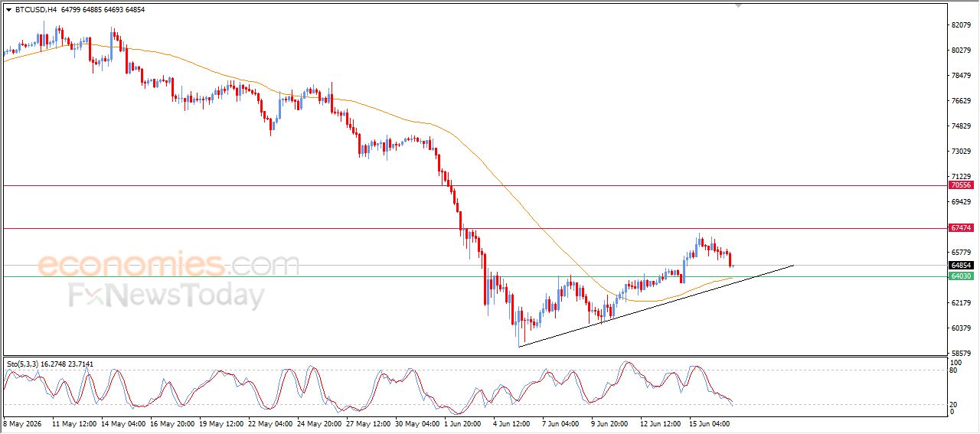Select the green horizontal support line
The image size is (980, 434).
pyautogui.click(x=473, y=276)
